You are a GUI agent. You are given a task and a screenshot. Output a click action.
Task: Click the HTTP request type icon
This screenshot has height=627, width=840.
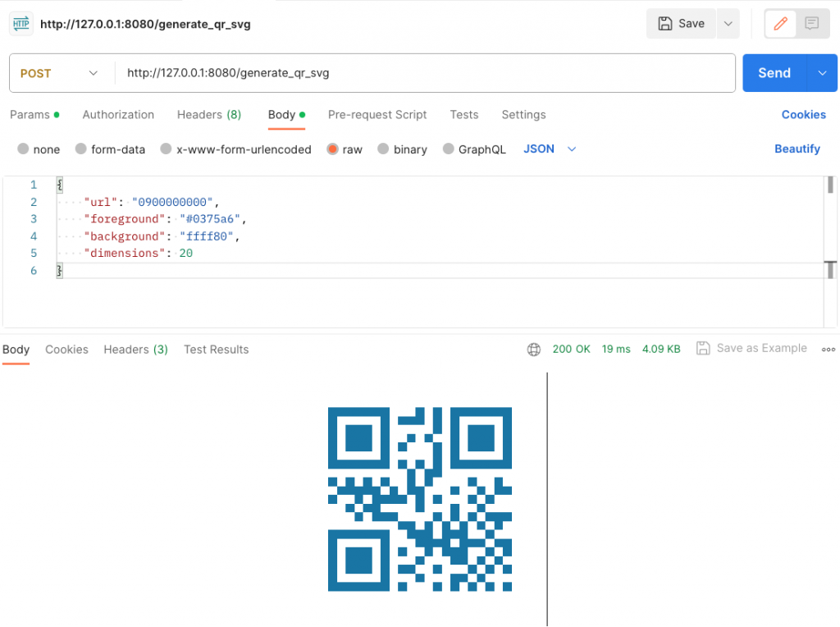[x=21, y=24]
